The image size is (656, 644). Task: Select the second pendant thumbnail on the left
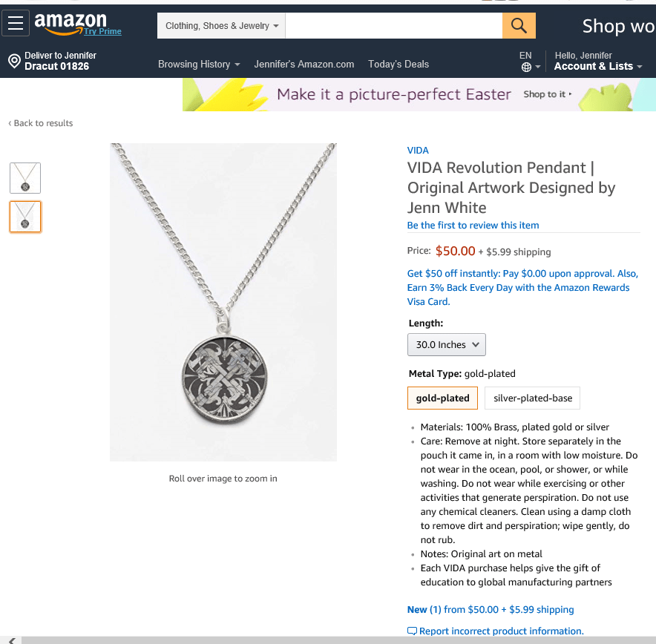tap(24, 217)
